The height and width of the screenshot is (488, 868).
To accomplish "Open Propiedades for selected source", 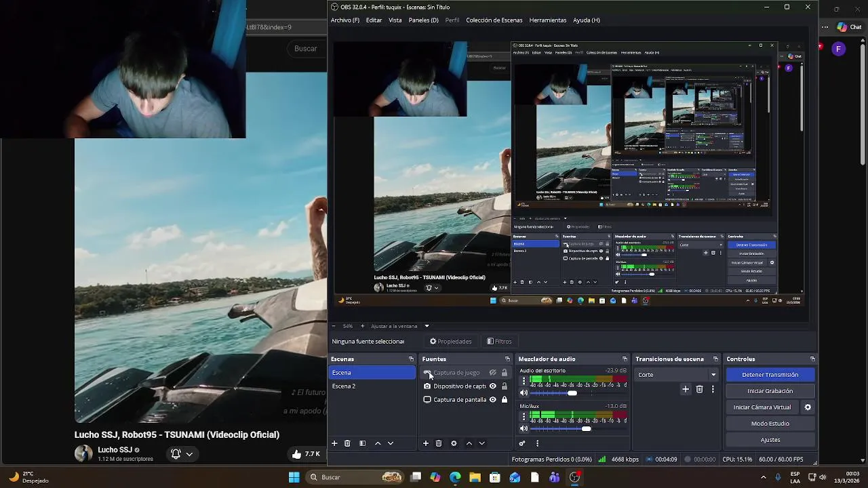I will [x=451, y=342].
